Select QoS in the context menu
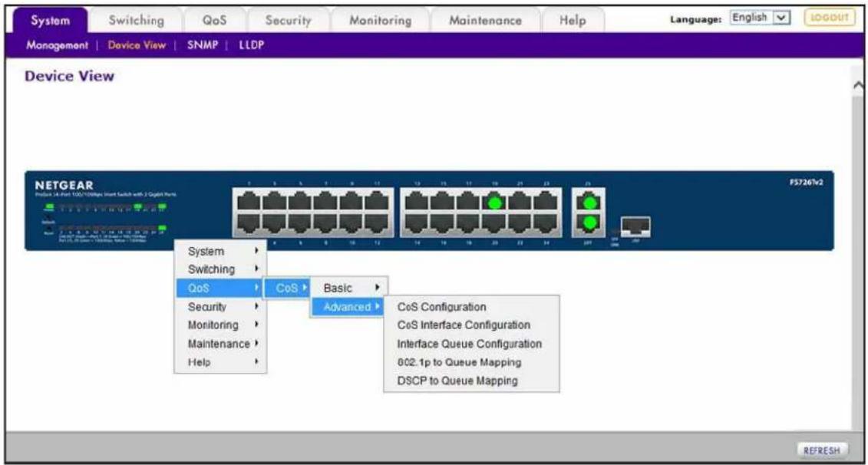The height and width of the screenshot is (465, 868). 218,288
